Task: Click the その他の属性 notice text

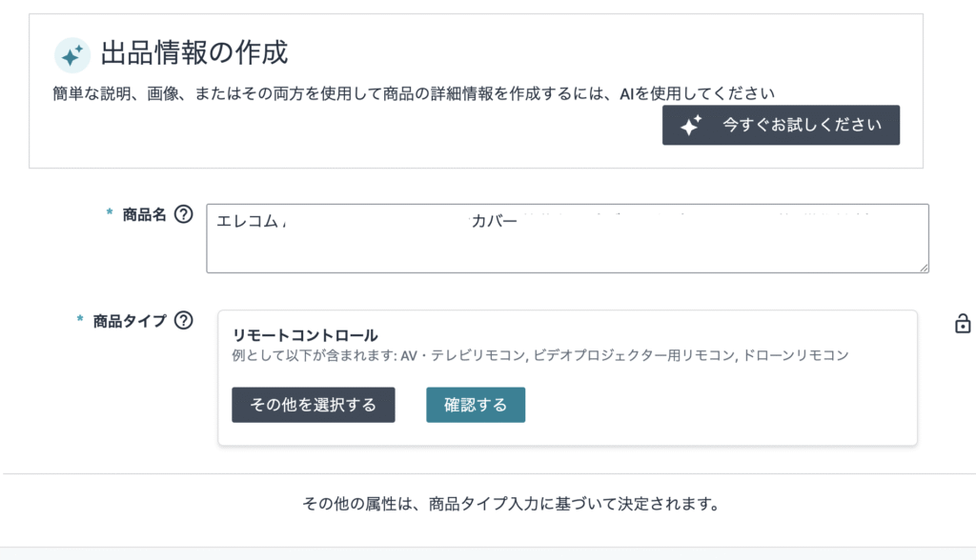Action: tap(510, 502)
